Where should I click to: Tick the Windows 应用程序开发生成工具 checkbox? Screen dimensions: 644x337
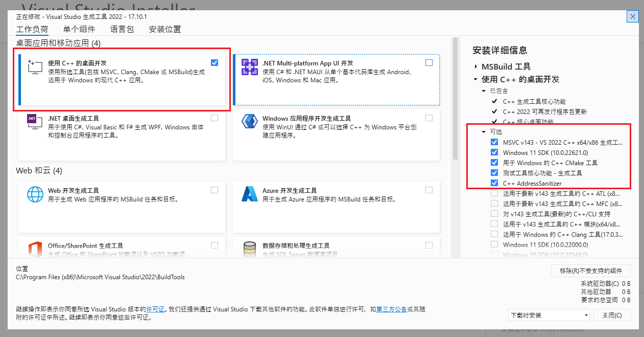click(x=429, y=118)
